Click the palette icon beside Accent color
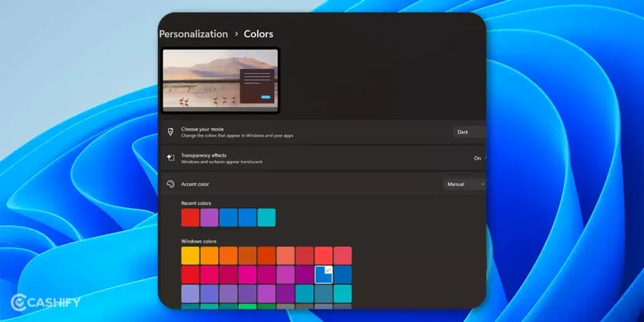Image resolution: width=644 pixels, height=322 pixels. (x=170, y=184)
